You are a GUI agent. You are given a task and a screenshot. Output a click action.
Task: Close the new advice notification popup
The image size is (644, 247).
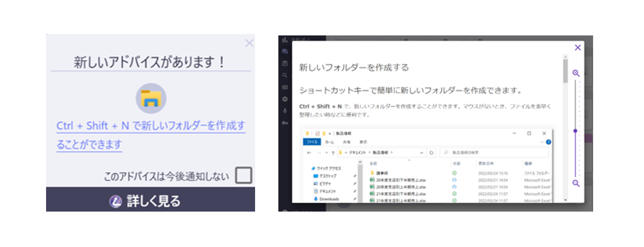[x=249, y=43]
